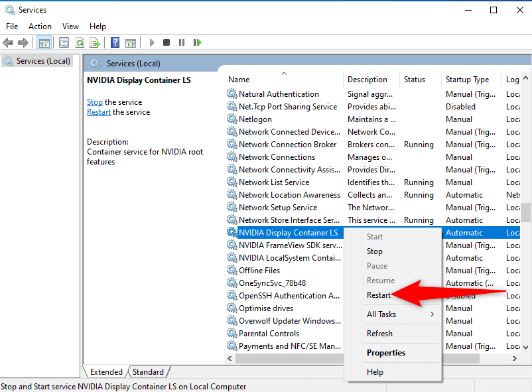The image size is (532, 392).
Task: Click the Show/Hide Console Tree icon
Action: pyautogui.click(x=44, y=42)
